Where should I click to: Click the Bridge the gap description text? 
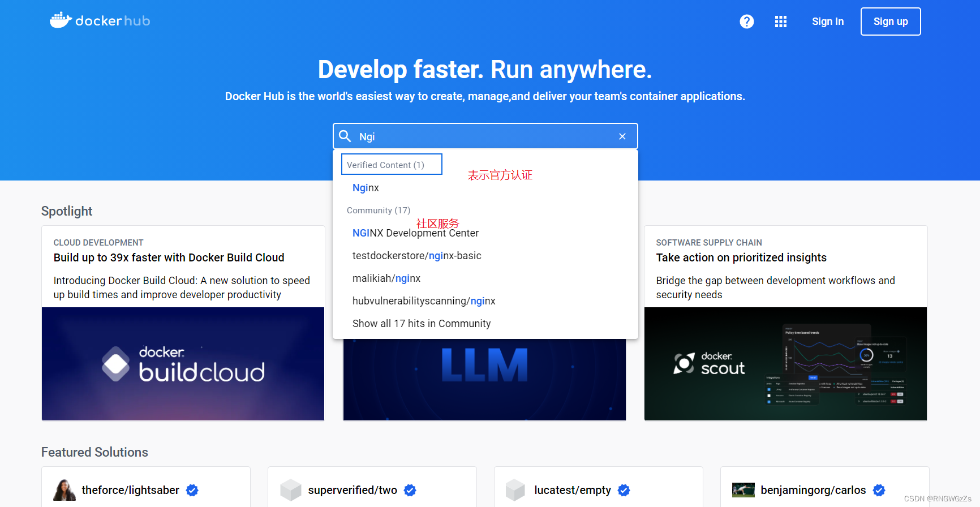click(775, 287)
